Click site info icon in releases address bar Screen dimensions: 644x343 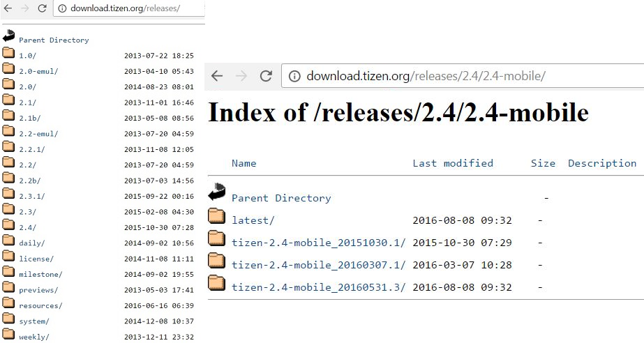pyautogui.click(x=62, y=8)
